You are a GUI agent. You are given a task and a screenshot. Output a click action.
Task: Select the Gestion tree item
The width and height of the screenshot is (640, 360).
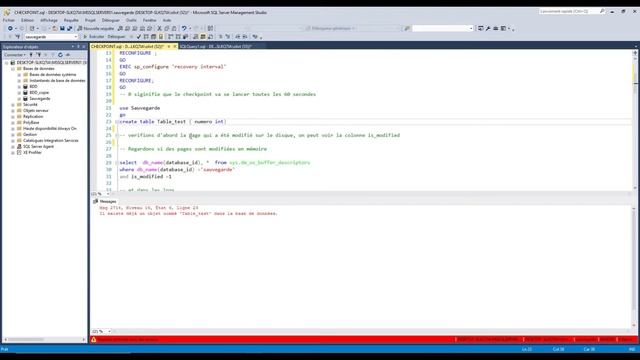click(x=30, y=134)
